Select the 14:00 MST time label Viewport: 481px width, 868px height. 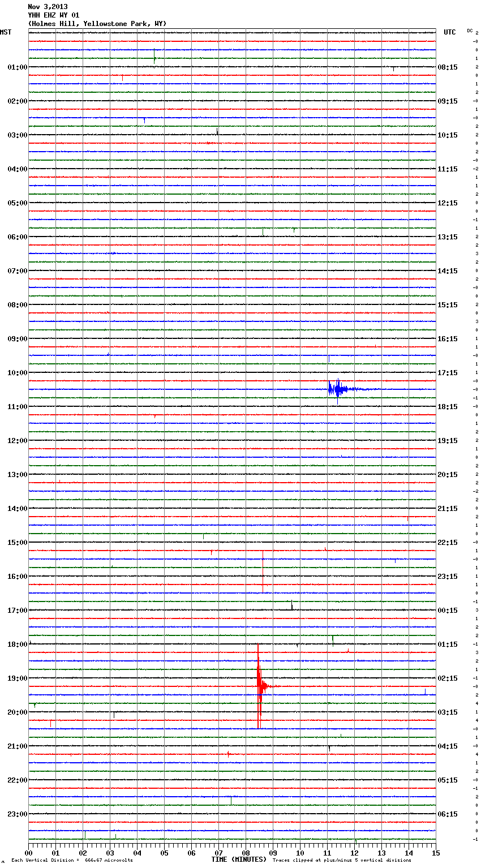tap(18, 509)
